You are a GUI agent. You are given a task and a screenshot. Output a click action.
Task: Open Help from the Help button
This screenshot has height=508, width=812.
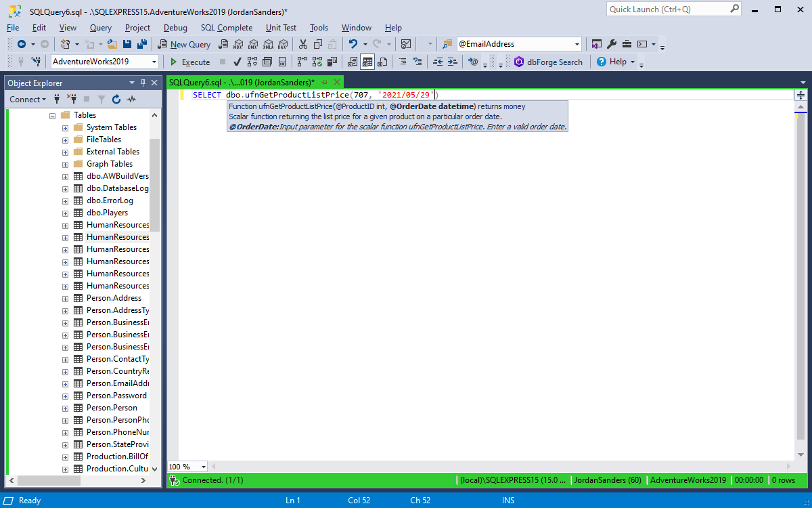[x=612, y=61]
